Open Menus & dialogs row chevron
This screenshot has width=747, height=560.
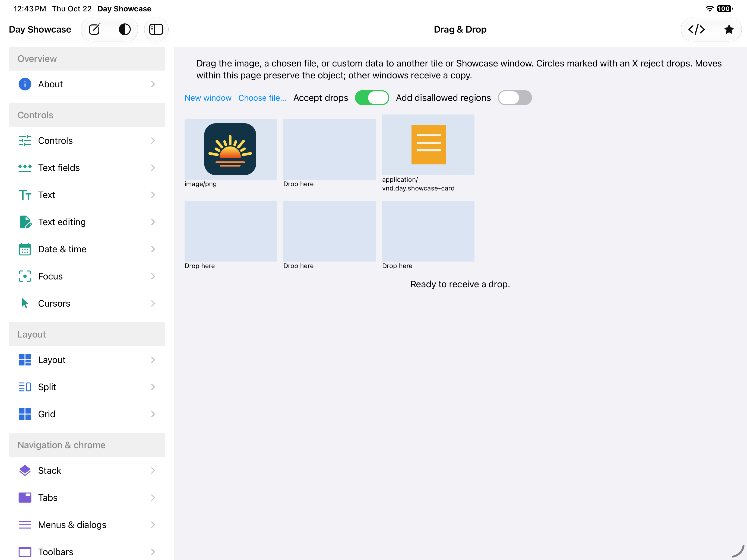[153, 524]
